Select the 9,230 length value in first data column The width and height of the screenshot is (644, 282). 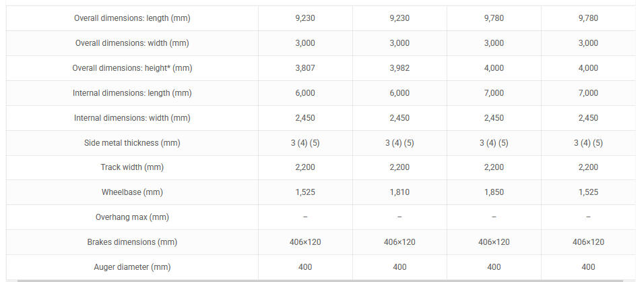pyautogui.click(x=305, y=18)
